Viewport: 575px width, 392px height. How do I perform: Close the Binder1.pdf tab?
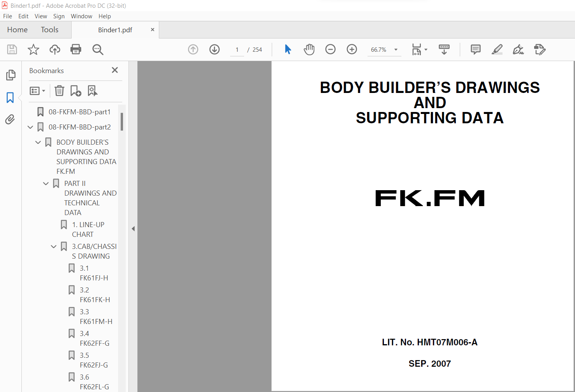point(153,30)
